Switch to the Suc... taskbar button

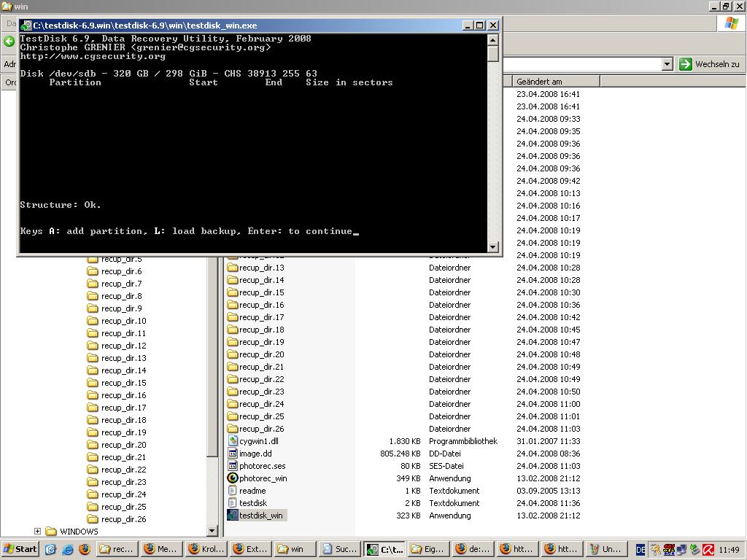point(338,549)
